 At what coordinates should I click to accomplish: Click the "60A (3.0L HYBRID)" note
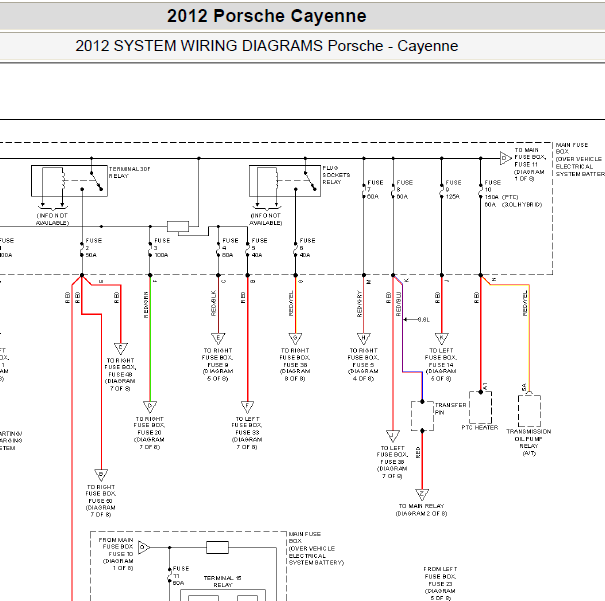coord(513,204)
